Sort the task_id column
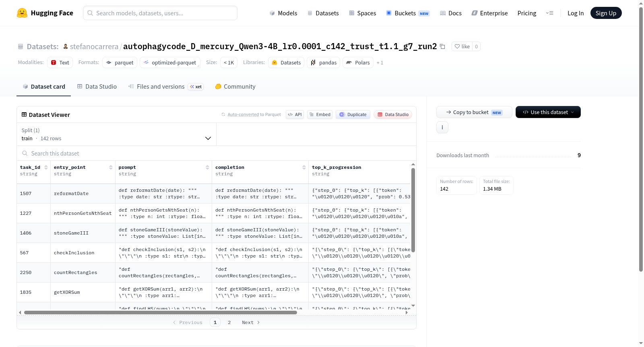Screen dimensions: 644x347 (x=46, y=167)
